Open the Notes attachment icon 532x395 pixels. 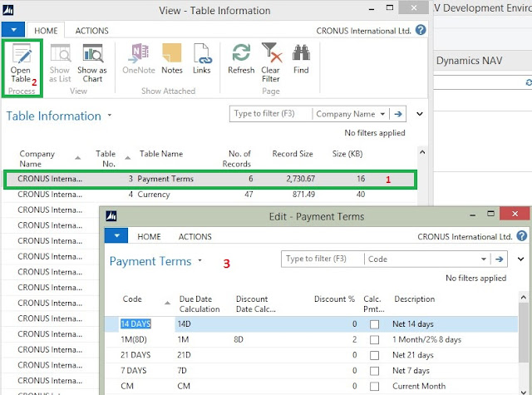click(x=172, y=54)
